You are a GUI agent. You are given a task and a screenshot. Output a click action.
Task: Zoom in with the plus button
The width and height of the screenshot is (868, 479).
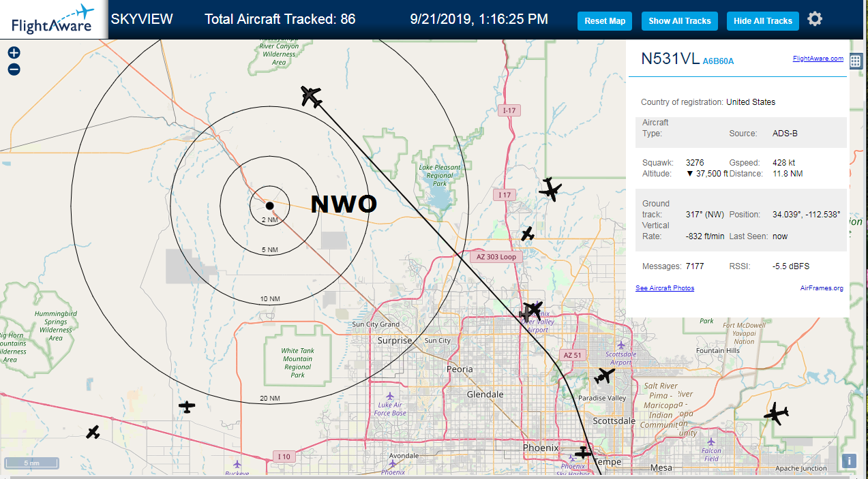pyautogui.click(x=14, y=52)
